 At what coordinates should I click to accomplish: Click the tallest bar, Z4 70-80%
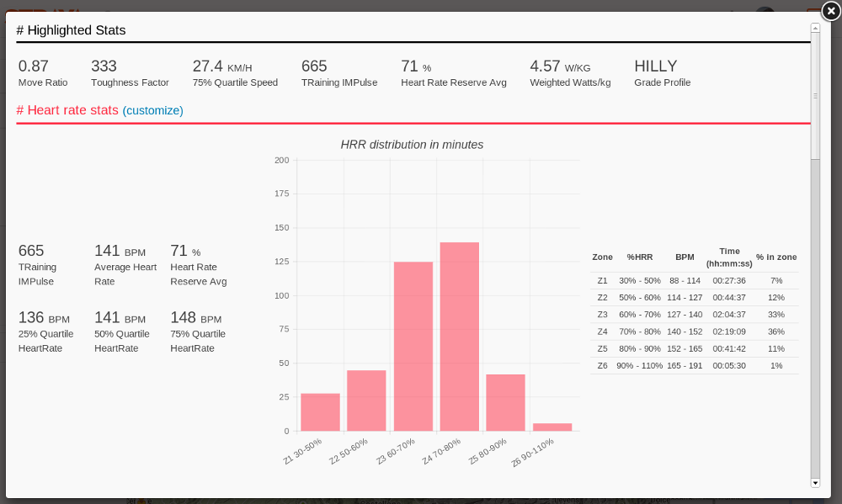click(460, 337)
